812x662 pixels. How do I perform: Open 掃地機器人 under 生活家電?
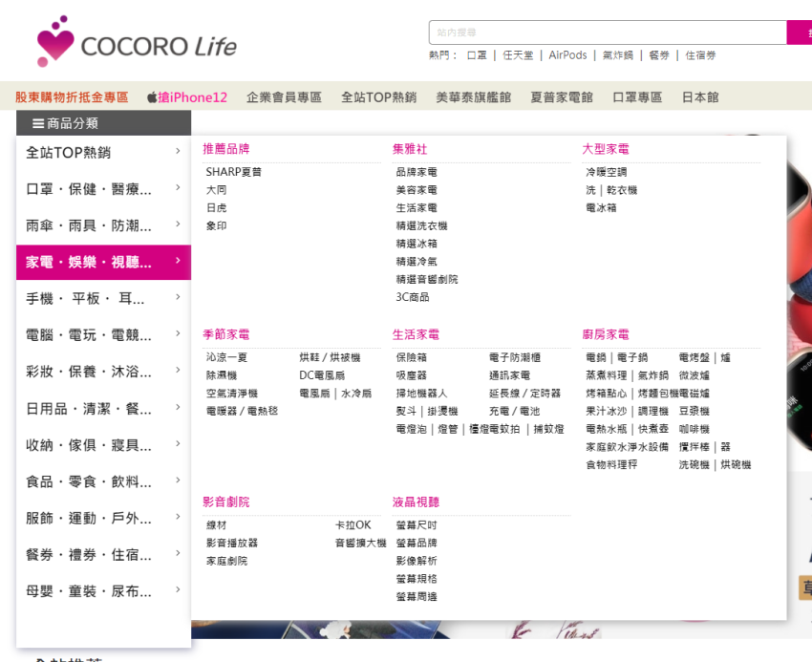(x=421, y=394)
